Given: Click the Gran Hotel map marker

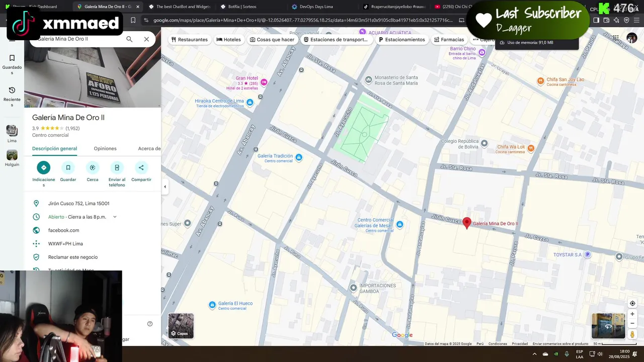Looking at the screenshot, I should point(264,82).
